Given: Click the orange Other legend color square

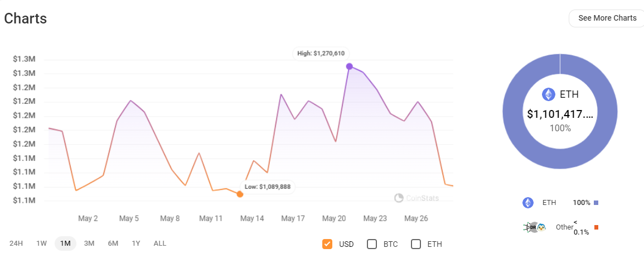Looking at the screenshot, I should (x=596, y=227).
